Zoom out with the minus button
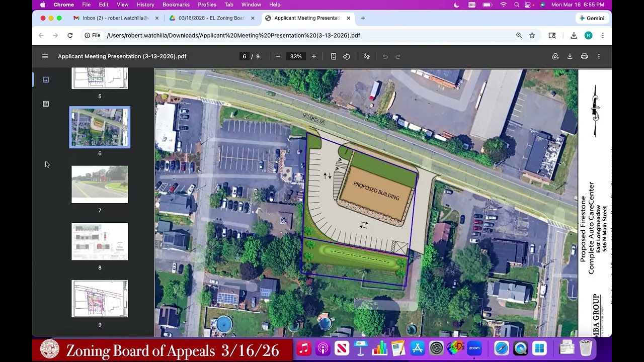644x362 pixels. 278,56
